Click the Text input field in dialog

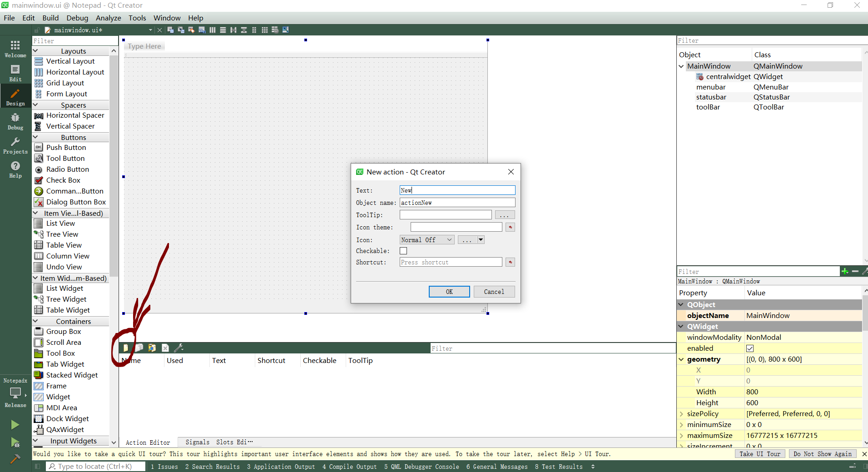(457, 190)
